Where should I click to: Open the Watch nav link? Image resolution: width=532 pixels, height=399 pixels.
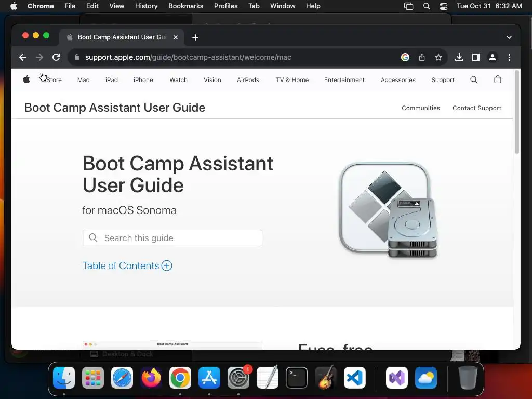click(179, 80)
